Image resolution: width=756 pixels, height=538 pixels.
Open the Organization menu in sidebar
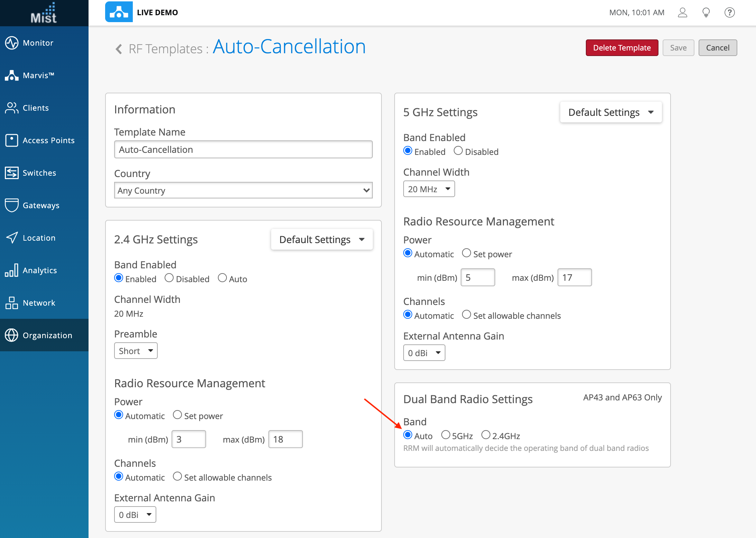[x=44, y=335]
